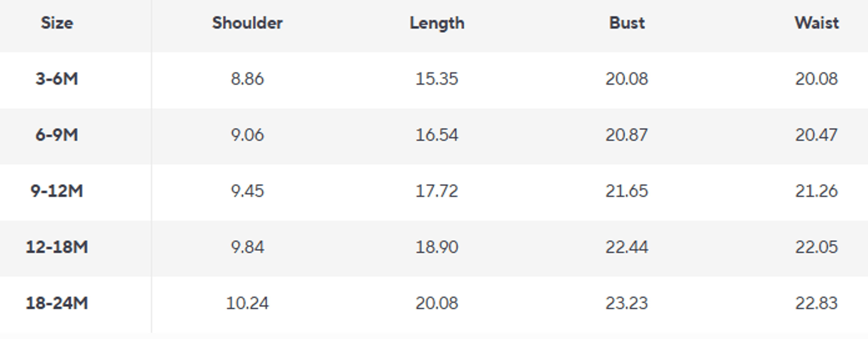Select the 9-12M size row label
Image resolution: width=868 pixels, height=339 pixels.
(x=57, y=191)
